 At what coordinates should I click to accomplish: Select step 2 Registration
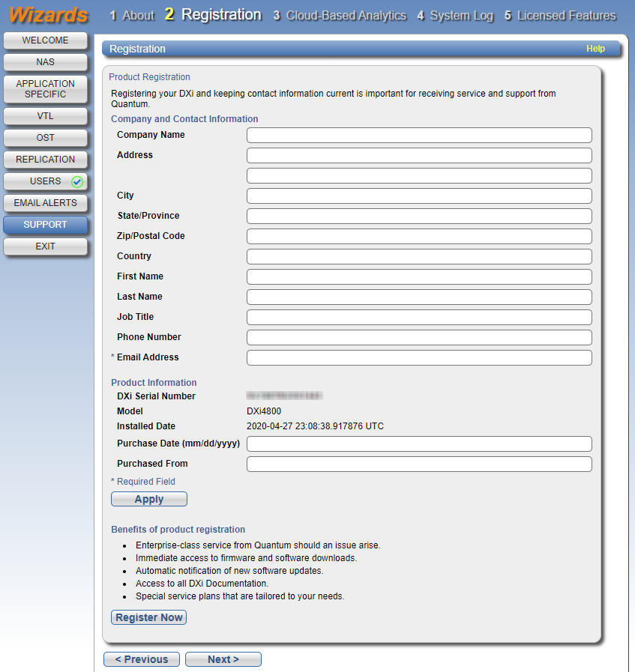(x=213, y=14)
